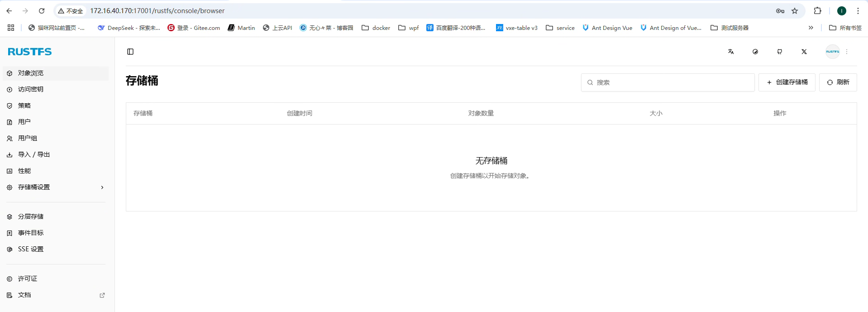Go forward with the browser forward arrow
The width and height of the screenshot is (868, 312).
point(25,11)
